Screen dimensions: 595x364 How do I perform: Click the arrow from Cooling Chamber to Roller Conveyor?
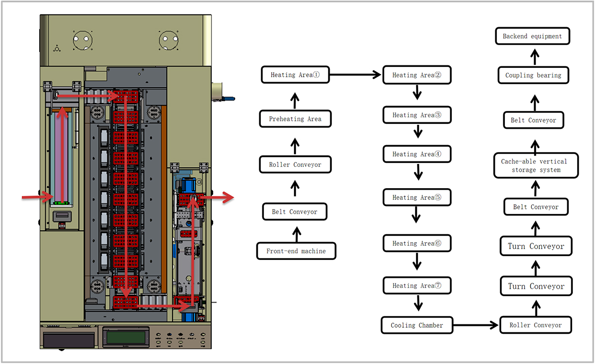click(x=476, y=325)
